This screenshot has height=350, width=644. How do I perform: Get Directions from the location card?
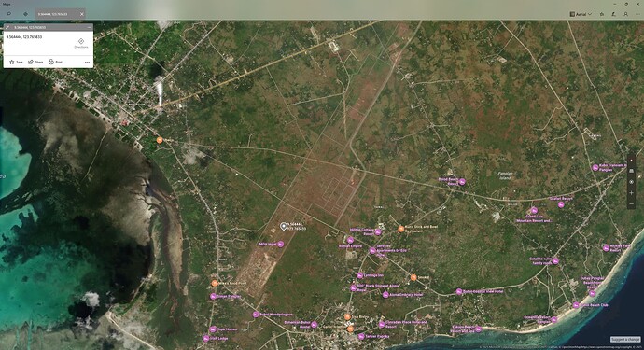tap(81, 43)
